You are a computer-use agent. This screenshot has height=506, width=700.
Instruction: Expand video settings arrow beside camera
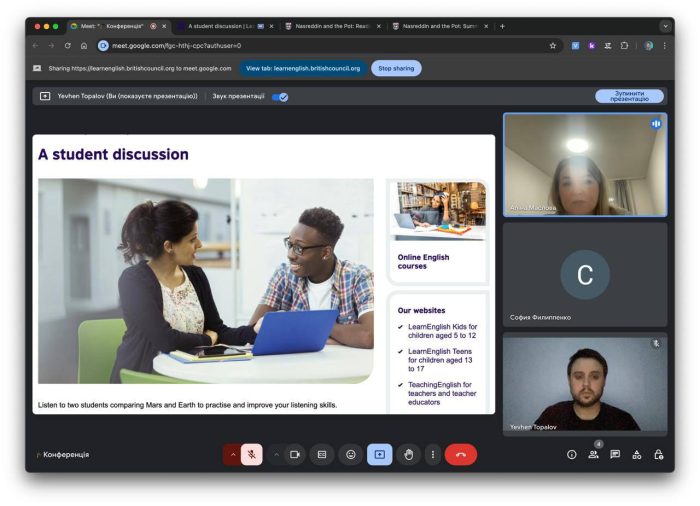tap(276, 454)
